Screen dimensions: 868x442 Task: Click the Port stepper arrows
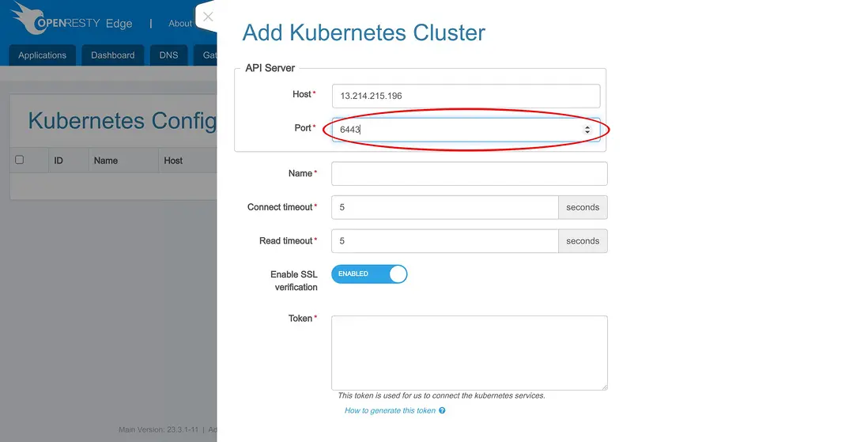coord(587,129)
